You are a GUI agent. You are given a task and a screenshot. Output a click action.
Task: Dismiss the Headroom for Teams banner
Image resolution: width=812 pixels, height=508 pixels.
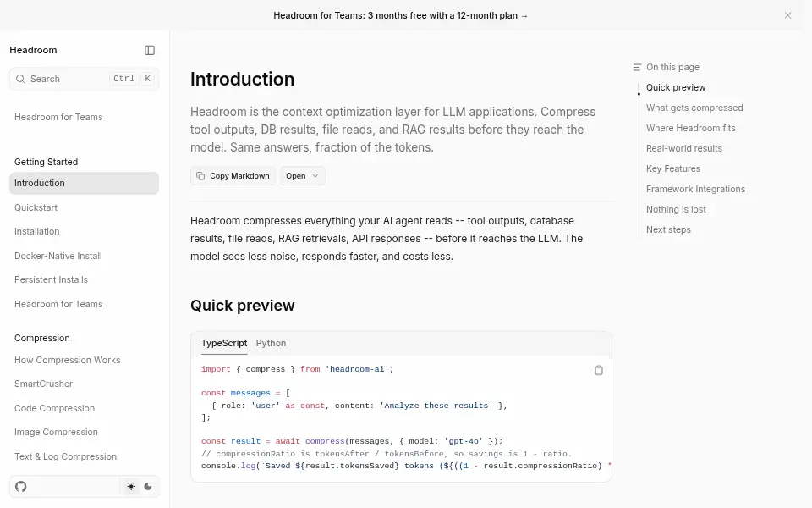tap(787, 15)
